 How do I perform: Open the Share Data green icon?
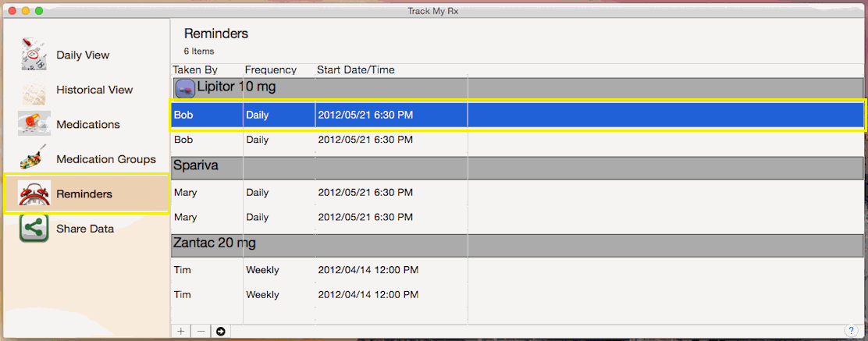coord(34,228)
